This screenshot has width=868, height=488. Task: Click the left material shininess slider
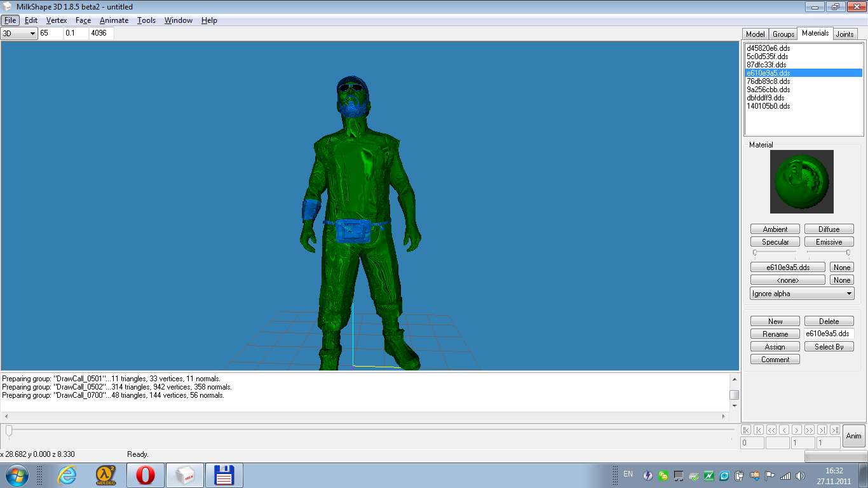tap(755, 253)
